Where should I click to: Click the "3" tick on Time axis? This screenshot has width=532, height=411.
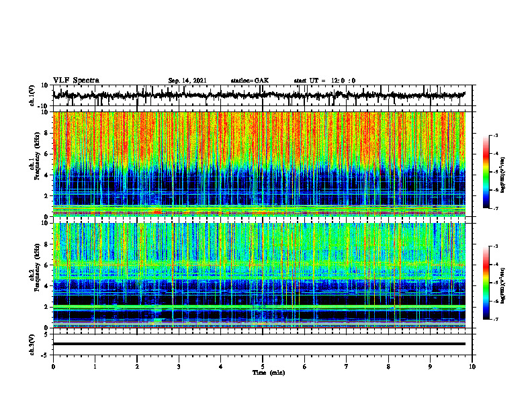coord(179,367)
